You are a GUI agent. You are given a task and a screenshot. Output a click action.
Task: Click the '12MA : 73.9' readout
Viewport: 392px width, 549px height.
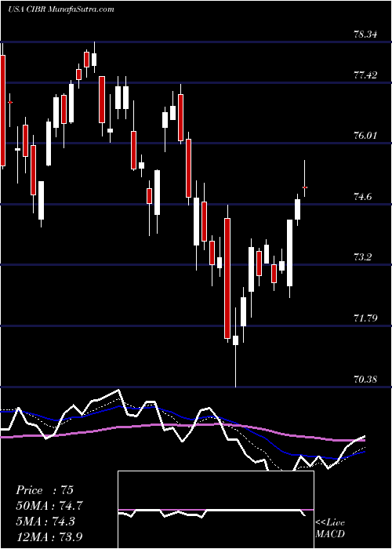49,536
